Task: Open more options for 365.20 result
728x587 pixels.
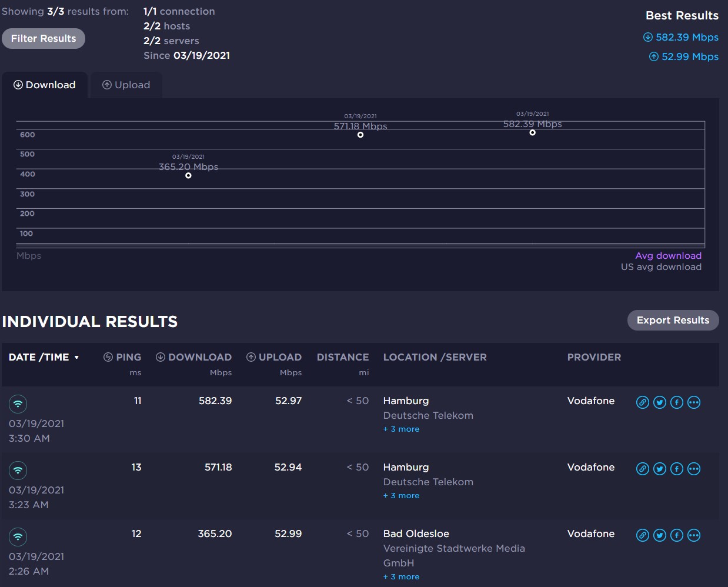Action: click(x=694, y=535)
